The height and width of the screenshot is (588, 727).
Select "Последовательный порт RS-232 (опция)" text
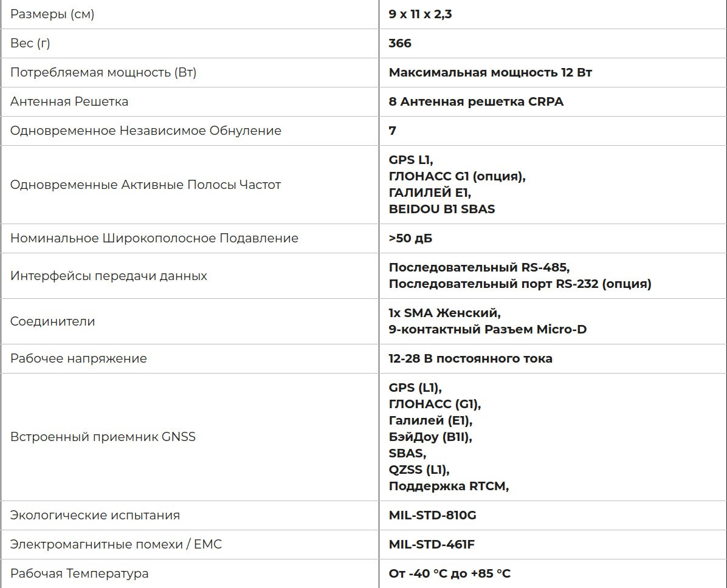(520, 284)
